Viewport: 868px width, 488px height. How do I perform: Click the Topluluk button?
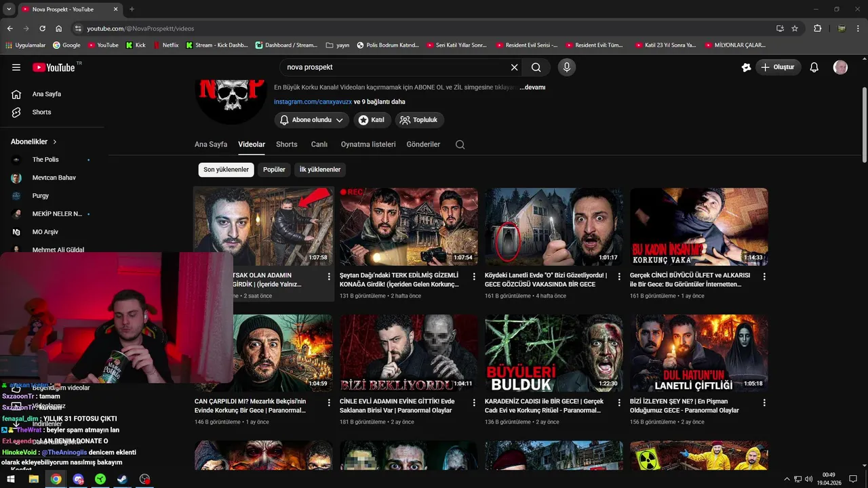tap(419, 120)
